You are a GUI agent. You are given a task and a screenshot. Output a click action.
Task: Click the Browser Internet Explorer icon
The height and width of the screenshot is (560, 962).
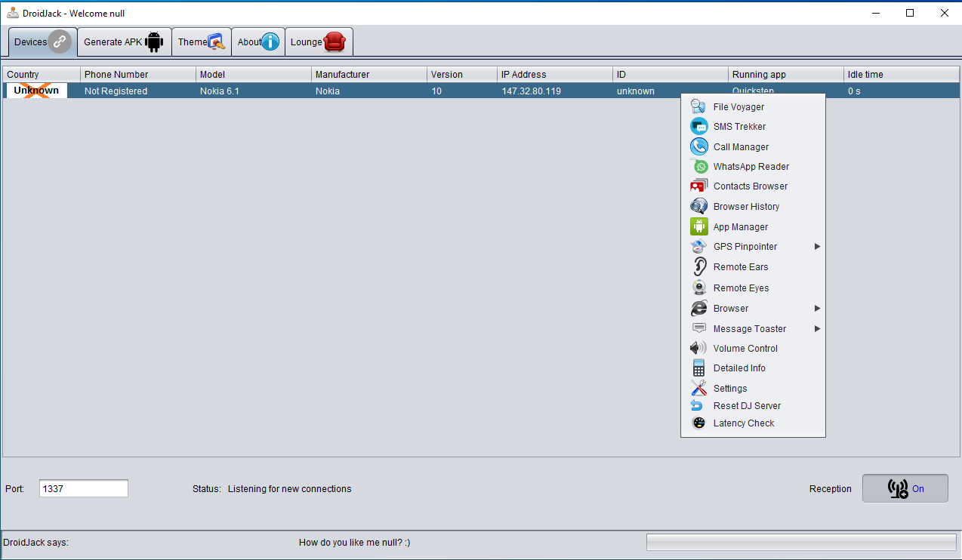699,309
